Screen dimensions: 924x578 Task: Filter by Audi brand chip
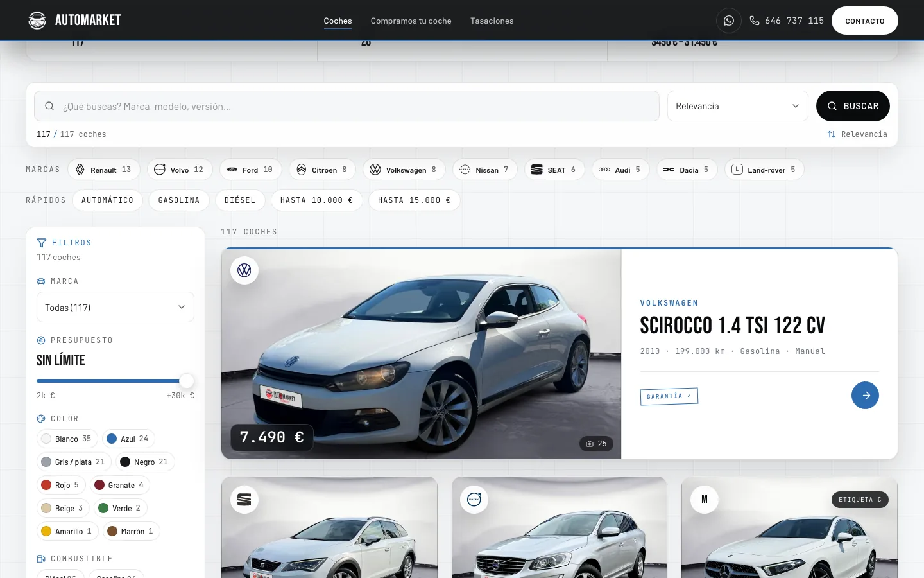click(x=620, y=170)
